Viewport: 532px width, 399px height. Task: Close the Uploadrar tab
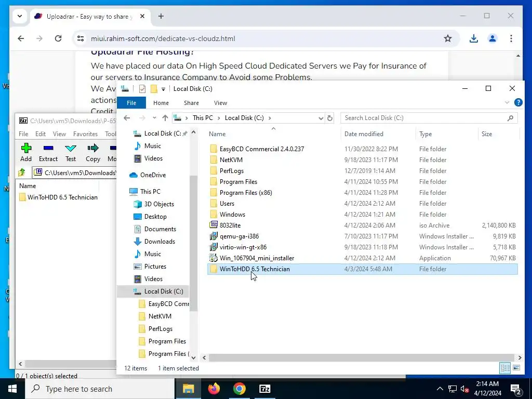click(142, 16)
